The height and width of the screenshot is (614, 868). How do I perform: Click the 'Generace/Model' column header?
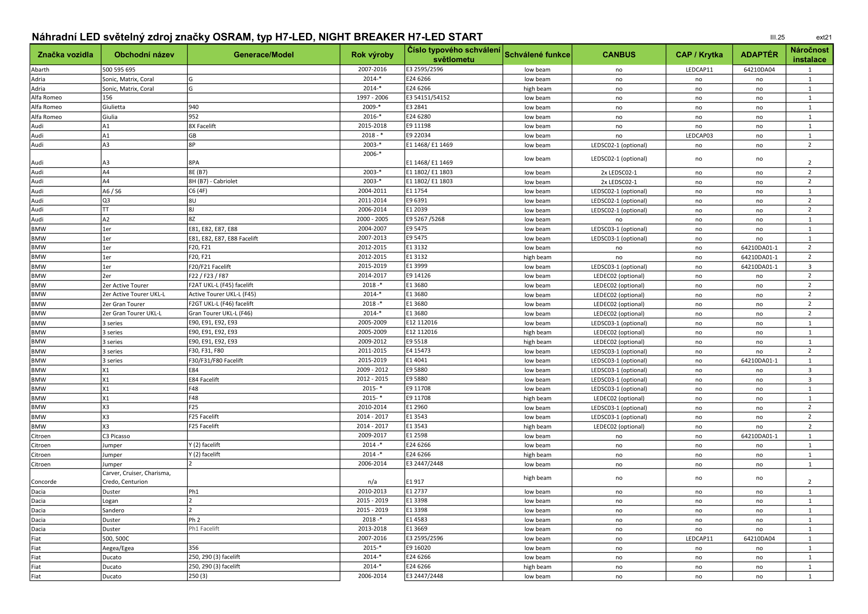263,55
